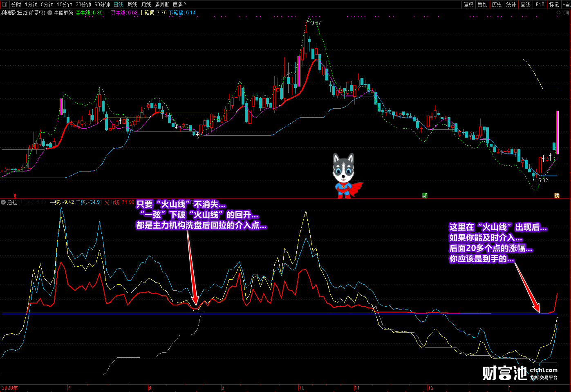Click the month 12 timeline marker
Viewport: 571px width, 392px height.
431,388
